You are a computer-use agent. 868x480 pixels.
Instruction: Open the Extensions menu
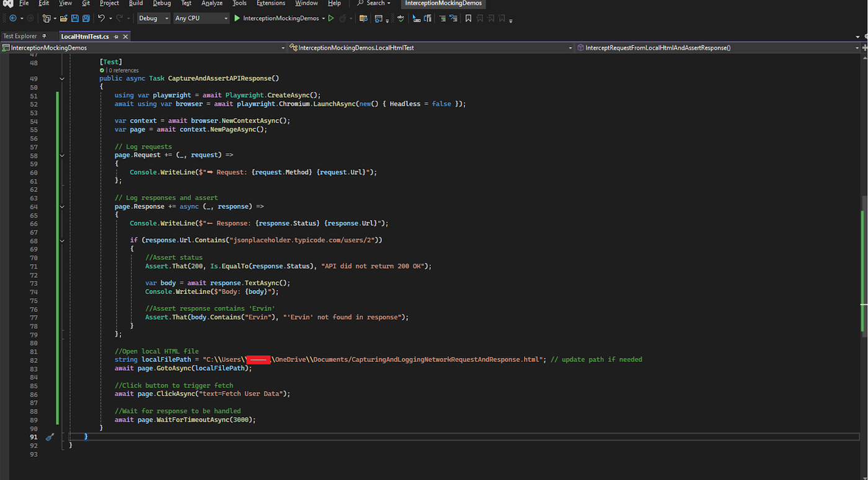pos(271,4)
